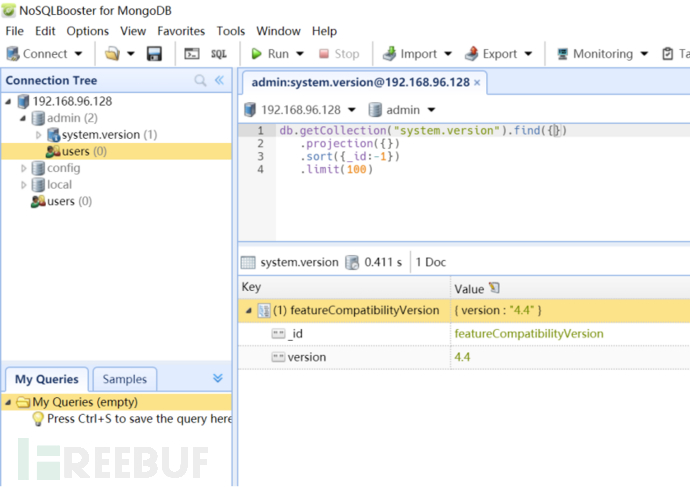690x487 pixels.
Task: Click the SQL query icon
Action: [x=219, y=54]
